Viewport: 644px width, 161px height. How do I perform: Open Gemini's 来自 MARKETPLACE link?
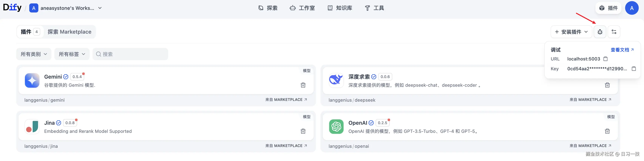coord(286,100)
